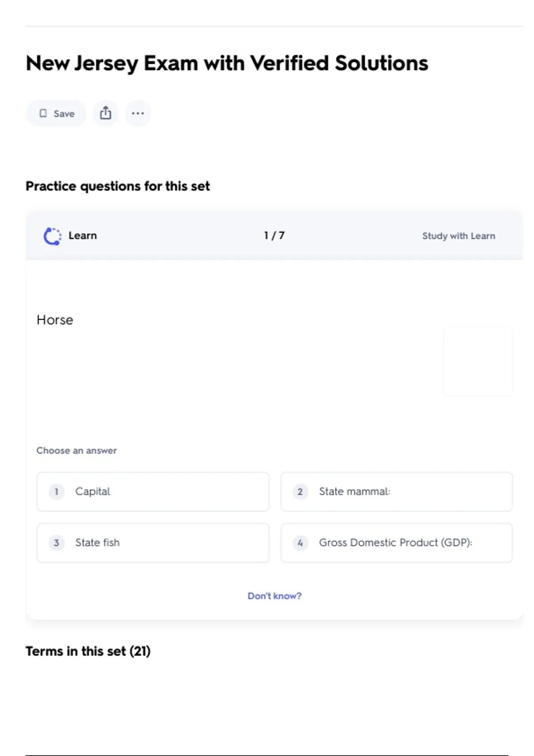Click the Terms in this set (21) heading

tap(88, 651)
